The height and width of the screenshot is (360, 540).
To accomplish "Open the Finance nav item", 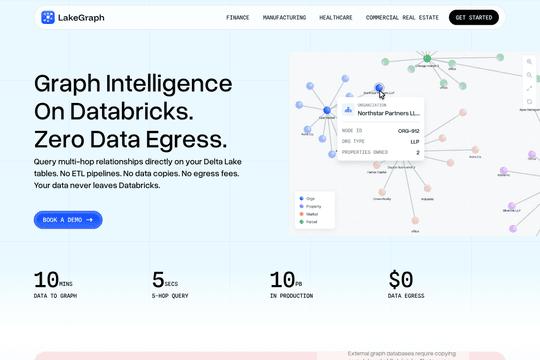I will [x=238, y=18].
